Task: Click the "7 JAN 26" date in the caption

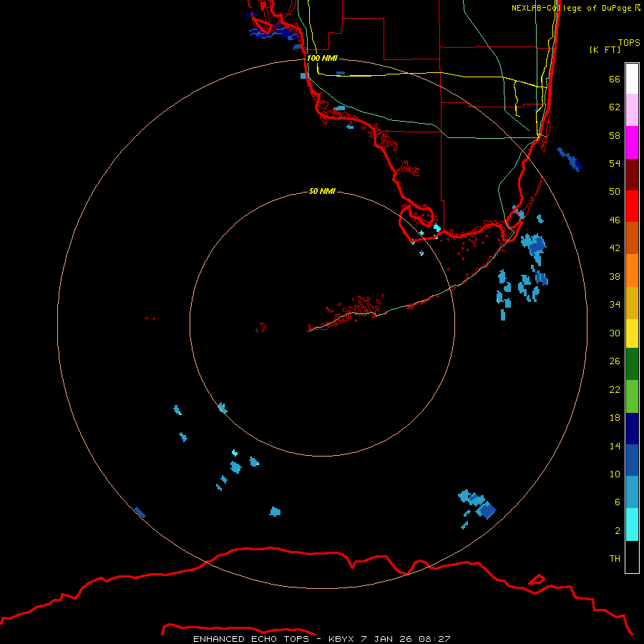Action: (x=386, y=639)
